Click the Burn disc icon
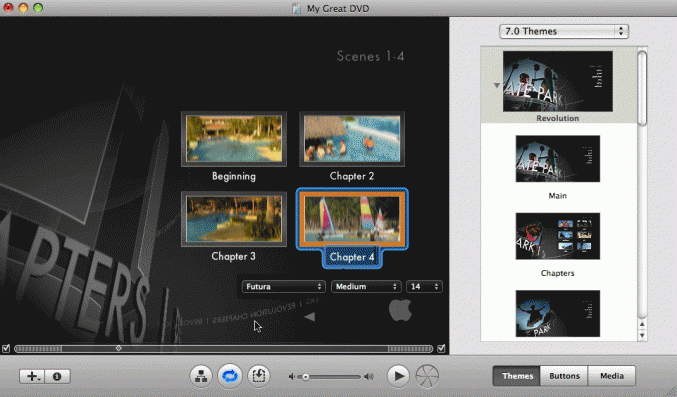 427,376
